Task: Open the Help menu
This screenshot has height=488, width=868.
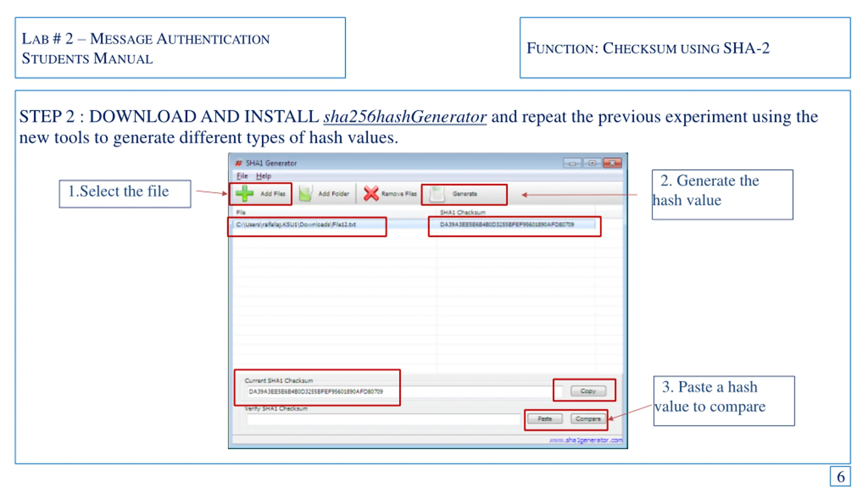Action: pyautogui.click(x=263, y=176)
